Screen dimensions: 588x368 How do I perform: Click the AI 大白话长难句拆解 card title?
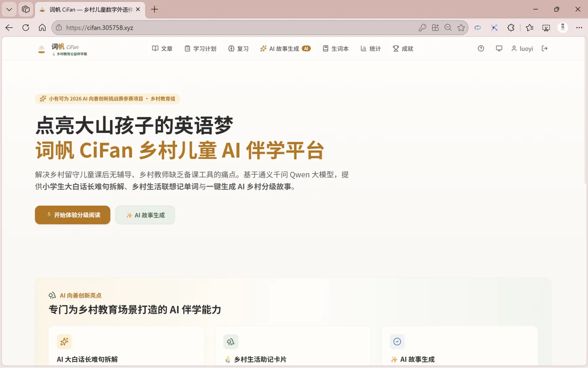(x=87, y=360)
